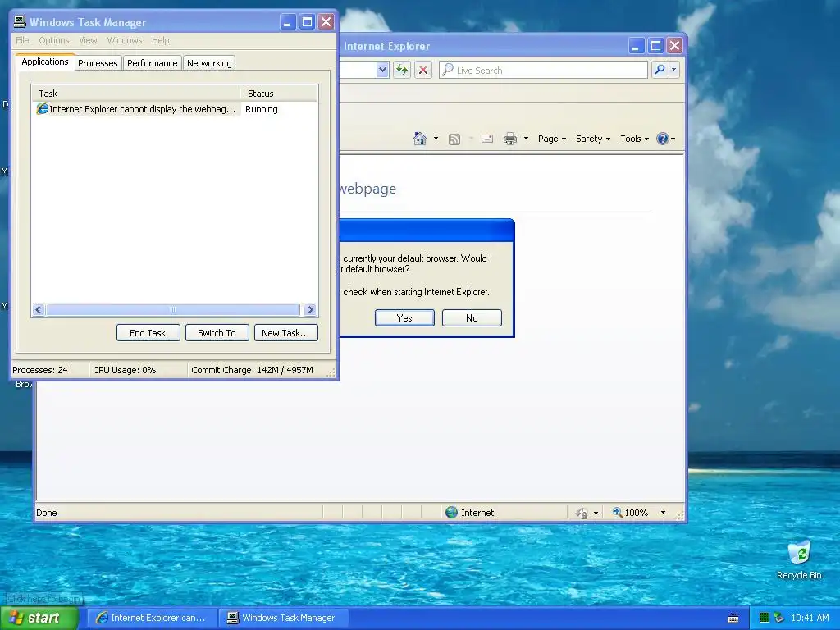The image size is (840, 630).
Task: Click the RSS feeds icon in IE
Action: pos(454,139)
